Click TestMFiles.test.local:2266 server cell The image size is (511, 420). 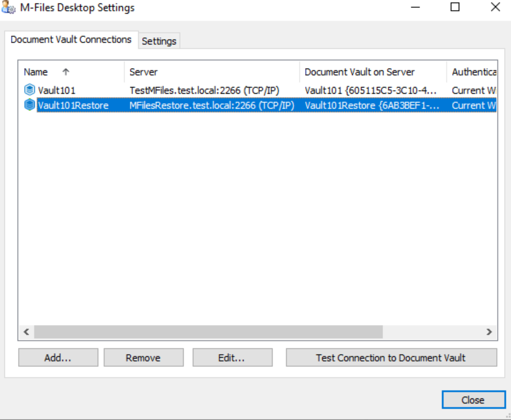click(x=204, y=90)
